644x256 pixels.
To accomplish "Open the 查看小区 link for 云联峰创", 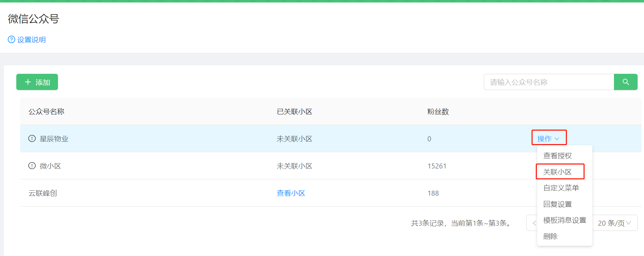I will point(291,193).
